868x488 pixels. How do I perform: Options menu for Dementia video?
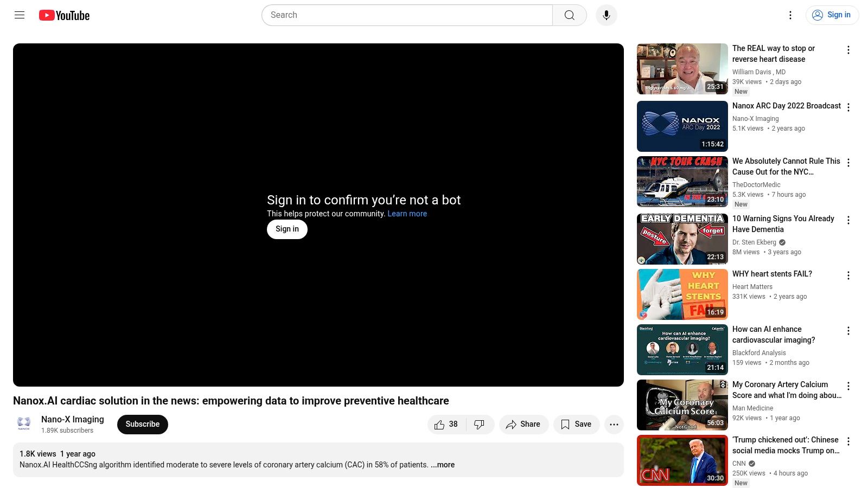tap(848, 220)
